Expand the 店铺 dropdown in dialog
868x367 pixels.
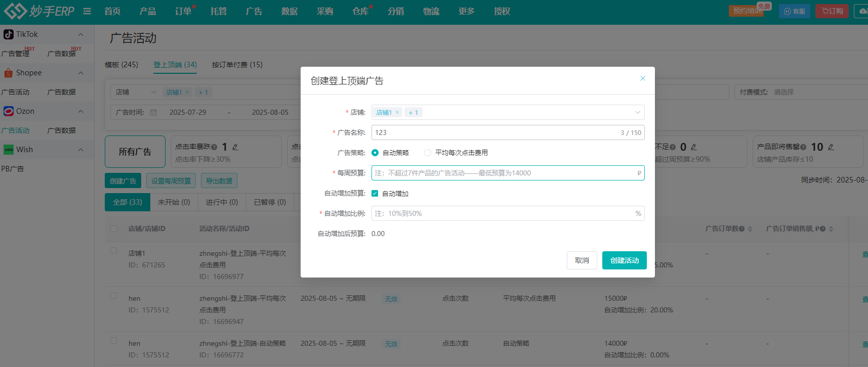[637, 112]
